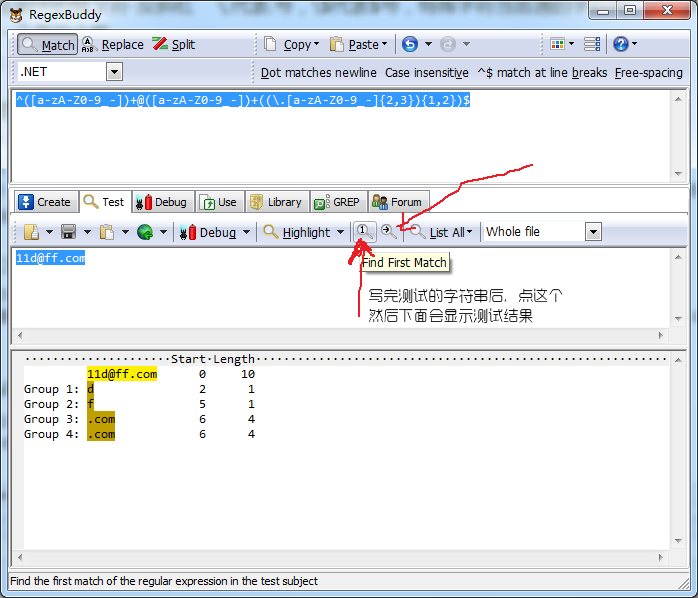
Task: Click the Highlight button
Action: coord(296,232)
